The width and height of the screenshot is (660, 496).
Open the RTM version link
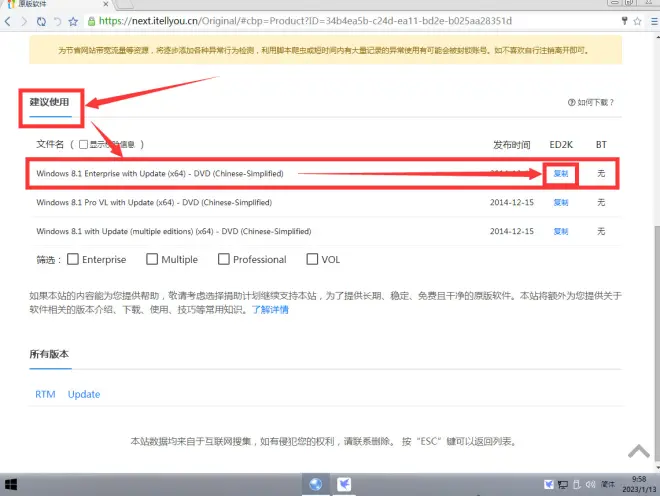pyautogui.click(x=45, y=395)
